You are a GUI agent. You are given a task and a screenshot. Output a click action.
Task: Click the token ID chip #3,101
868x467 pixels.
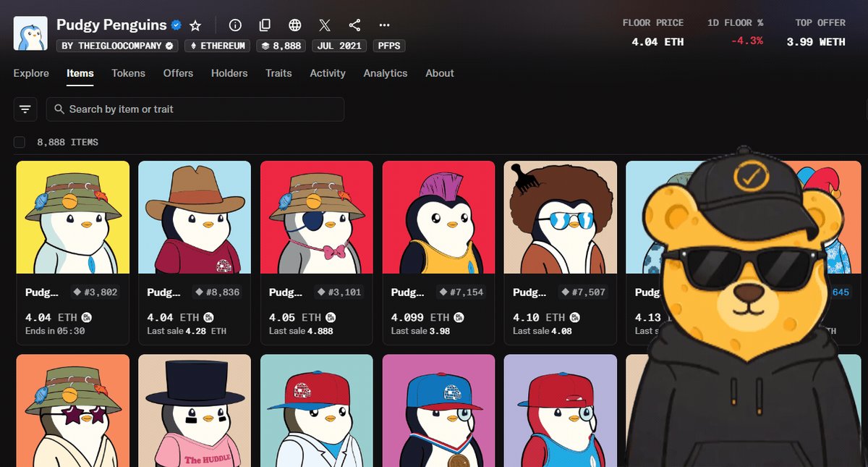339,293
